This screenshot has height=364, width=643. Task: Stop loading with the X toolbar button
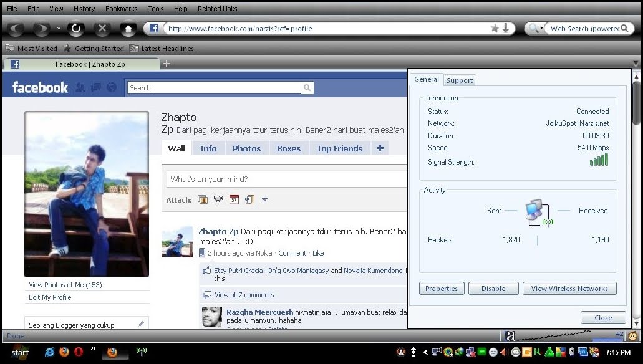(102, 28)
